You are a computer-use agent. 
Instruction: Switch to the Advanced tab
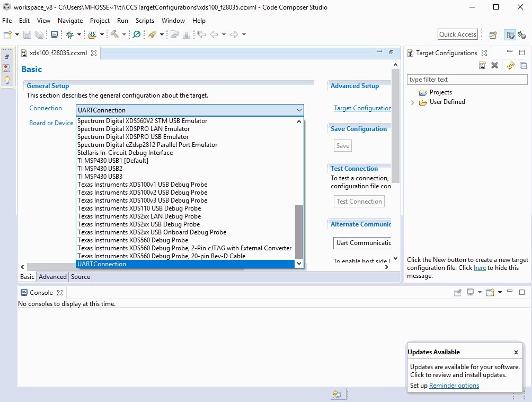pyautogui.click(x=52, y=277)
